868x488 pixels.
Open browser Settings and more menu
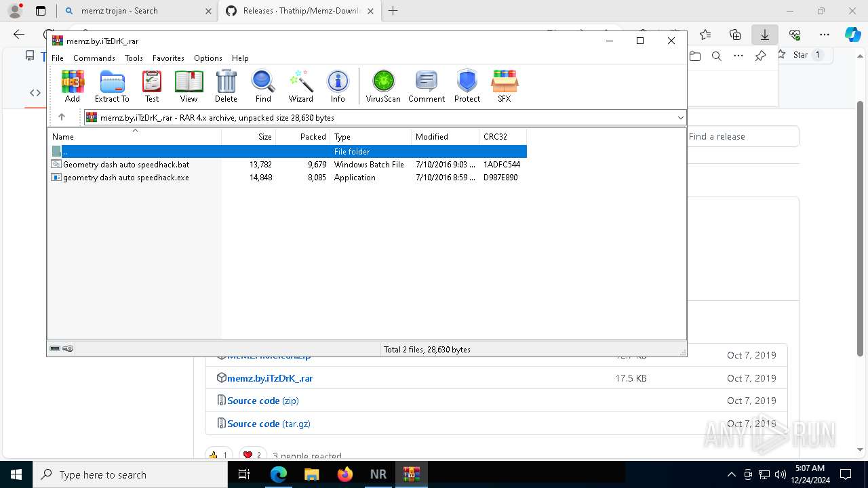[x=825, y=35]
